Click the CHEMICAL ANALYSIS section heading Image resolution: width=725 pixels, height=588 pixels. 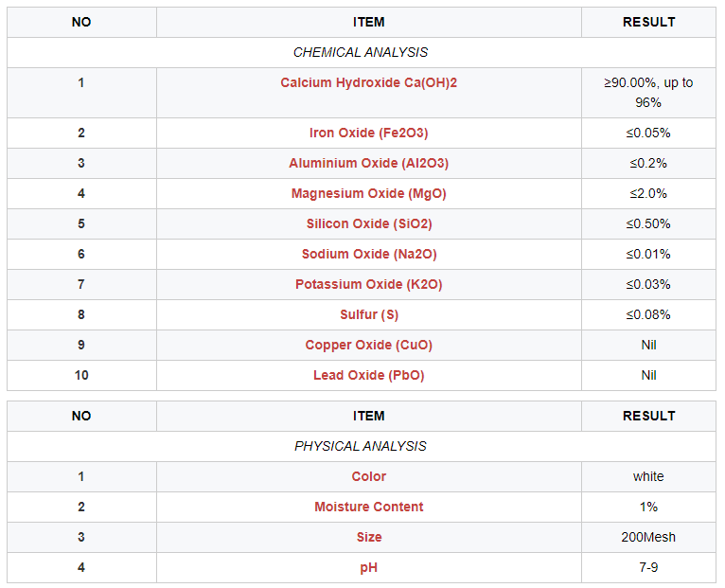361,52
